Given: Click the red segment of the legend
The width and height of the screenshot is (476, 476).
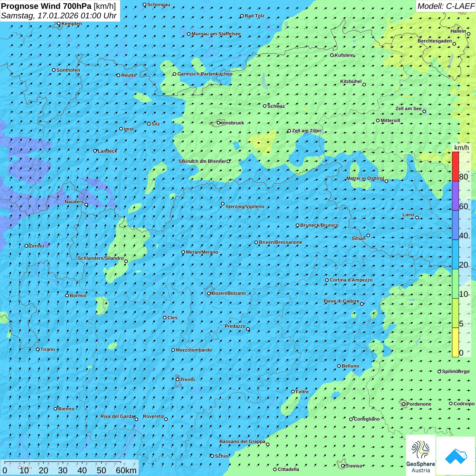Looking at the screenshot, I should point(455,166).
